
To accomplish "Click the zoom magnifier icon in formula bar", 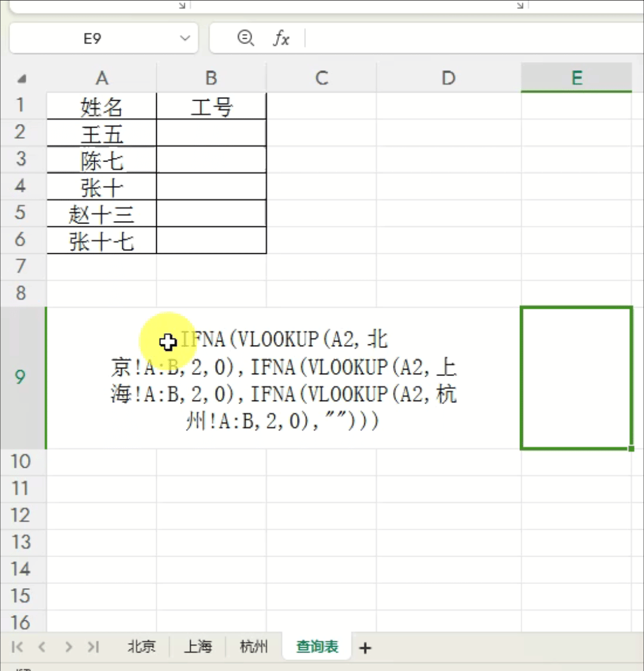I will click(x=245, y=38).
